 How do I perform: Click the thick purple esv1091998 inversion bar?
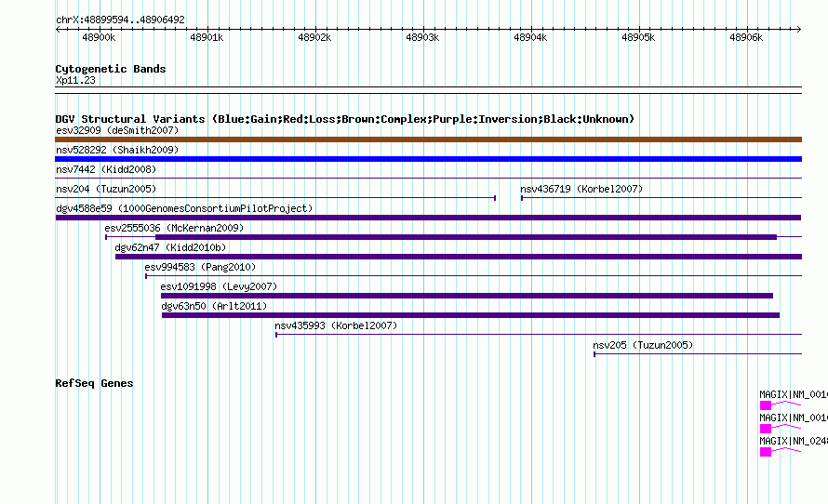(467, 296)
